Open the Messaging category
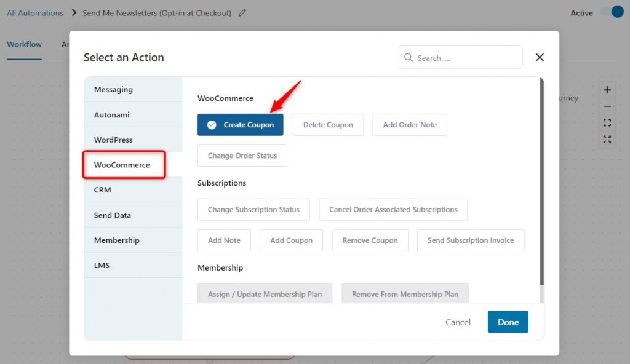 coord(133,89)
